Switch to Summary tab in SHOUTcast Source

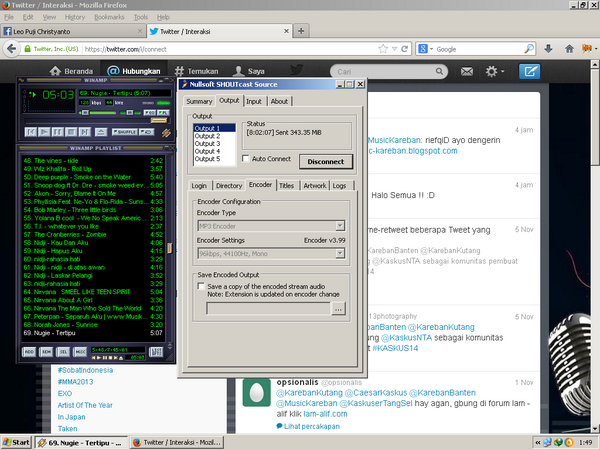199,101
